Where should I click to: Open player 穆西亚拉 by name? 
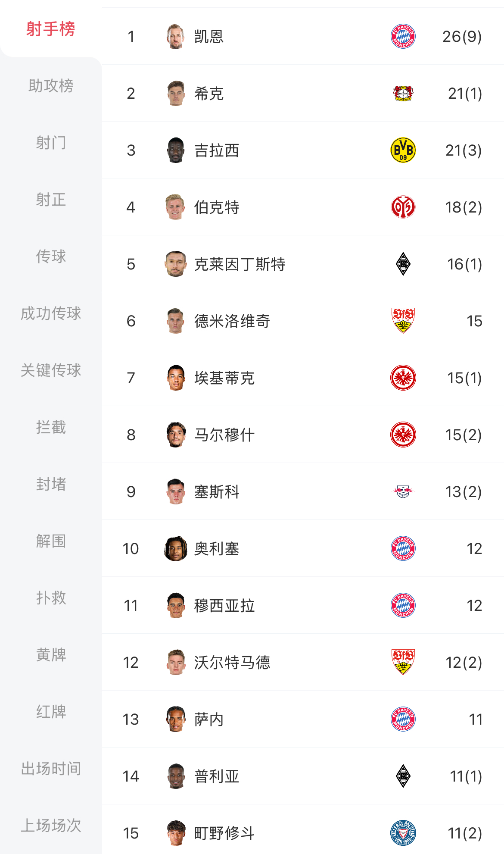[x=224, y=606]
